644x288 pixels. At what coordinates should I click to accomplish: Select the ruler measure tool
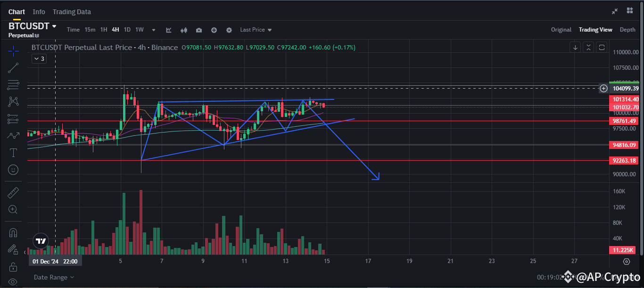point(13,192)
